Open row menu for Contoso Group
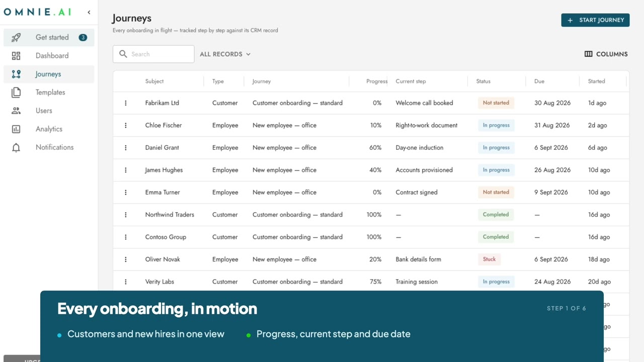Image resolution: width=644 pixels, height=362 pixels. tap(126, 237)
